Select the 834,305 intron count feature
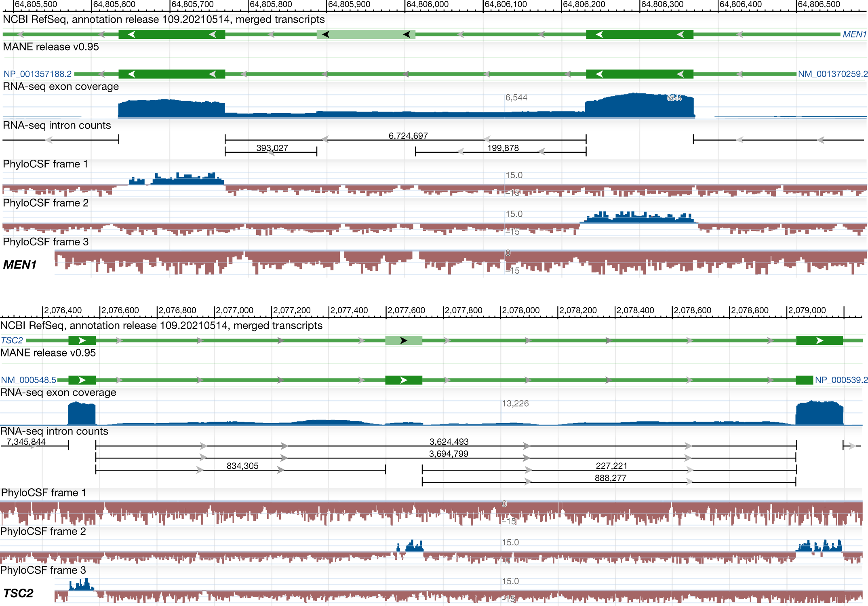The height and width of the screenshot is (606, 868). 240,469
